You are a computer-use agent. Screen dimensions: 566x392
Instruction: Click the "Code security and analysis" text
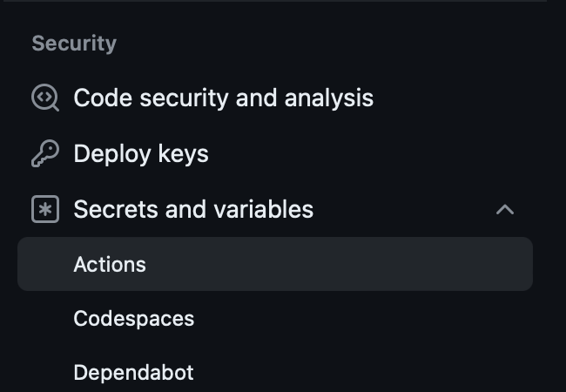(x=224, y=98)
